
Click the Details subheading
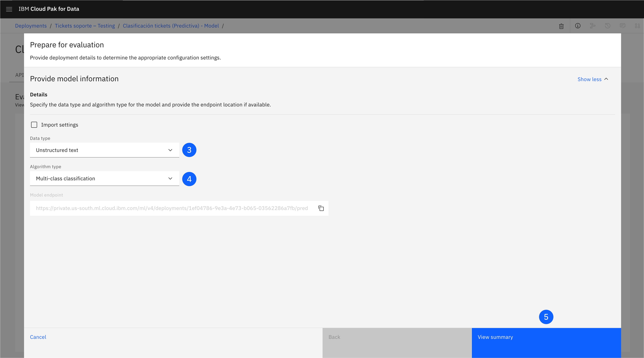38,94
